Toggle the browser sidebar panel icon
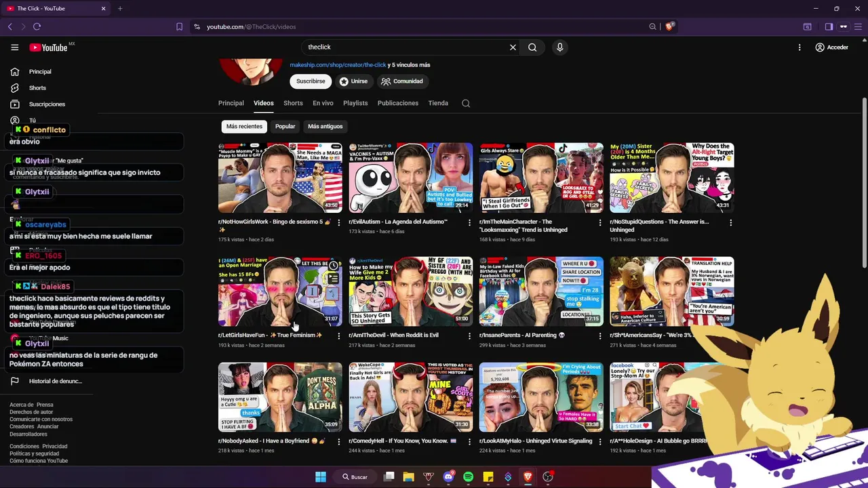Screen dimensions: 868x488 coord(829,26)
